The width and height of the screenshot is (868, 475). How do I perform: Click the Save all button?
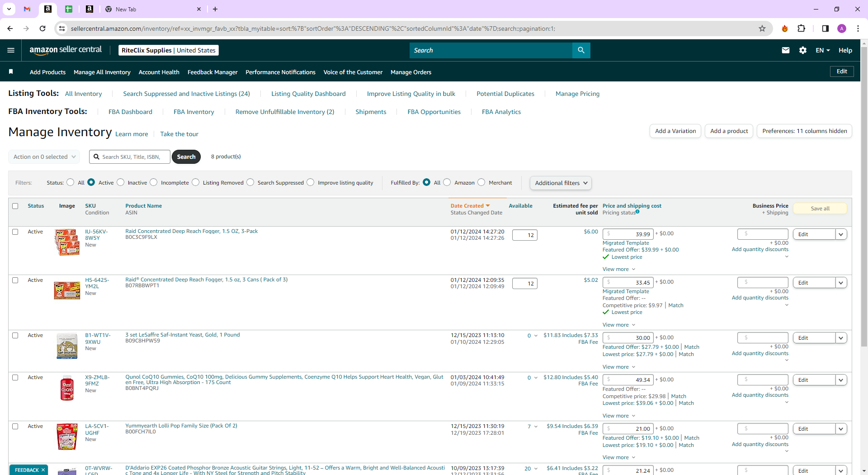click(x=820, y=209)
